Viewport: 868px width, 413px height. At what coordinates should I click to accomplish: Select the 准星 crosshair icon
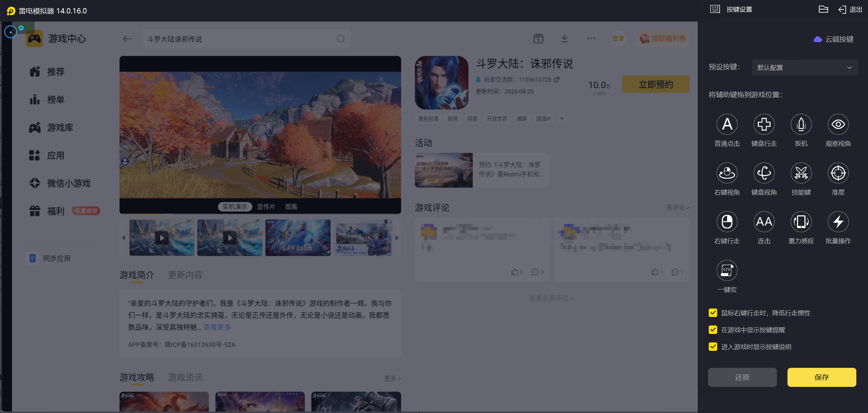click(x=838, y=173)
